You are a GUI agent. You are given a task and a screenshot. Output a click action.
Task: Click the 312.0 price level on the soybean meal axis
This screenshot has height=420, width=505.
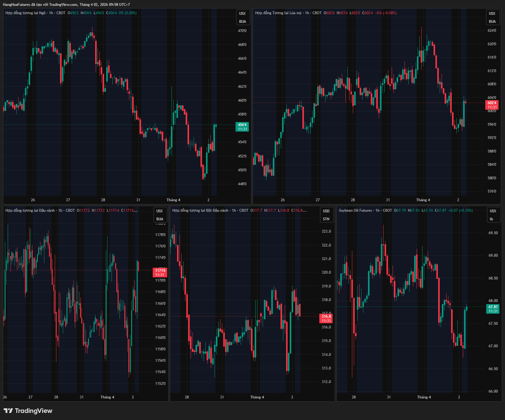(326, 382)
